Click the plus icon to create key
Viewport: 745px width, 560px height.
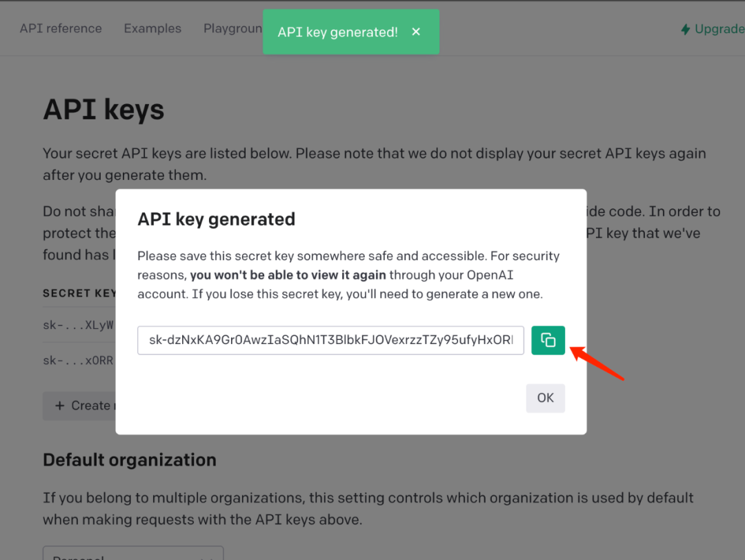59,406
